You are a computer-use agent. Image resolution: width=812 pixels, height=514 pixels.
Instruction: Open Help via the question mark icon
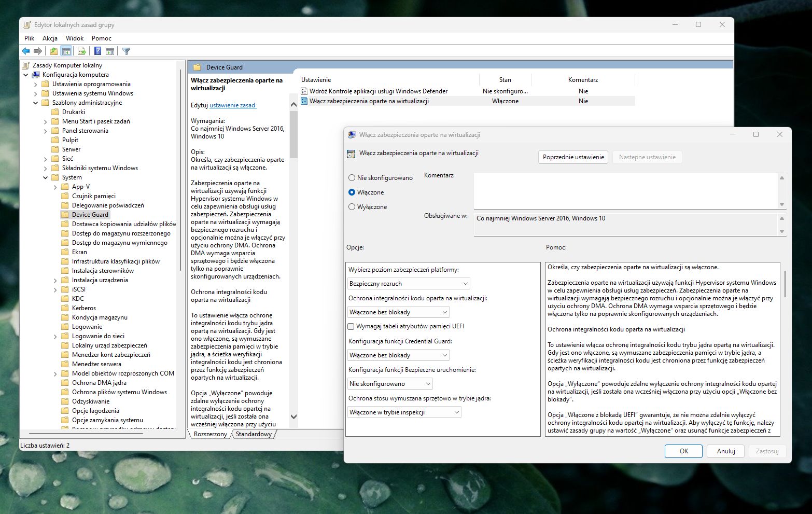pos(97,51)
